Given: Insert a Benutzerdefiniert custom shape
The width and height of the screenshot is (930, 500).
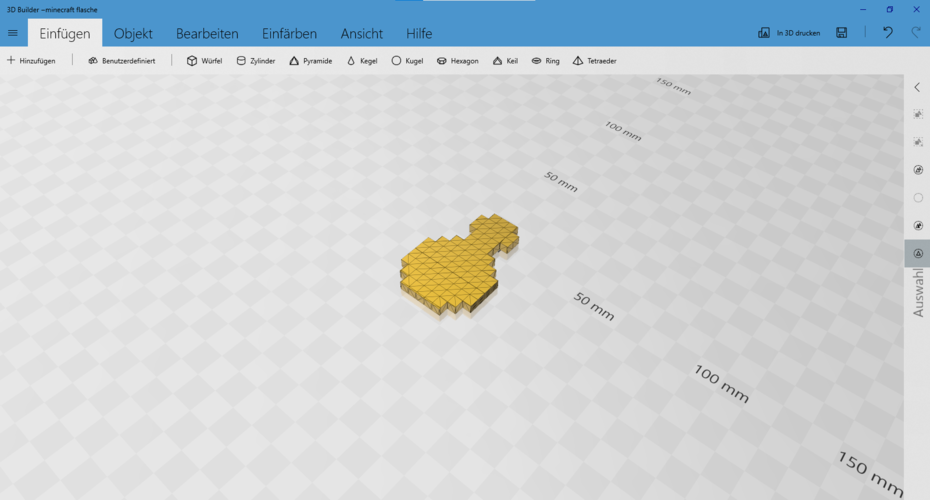Looking at the screenshot, I should [x=122, y=60].
